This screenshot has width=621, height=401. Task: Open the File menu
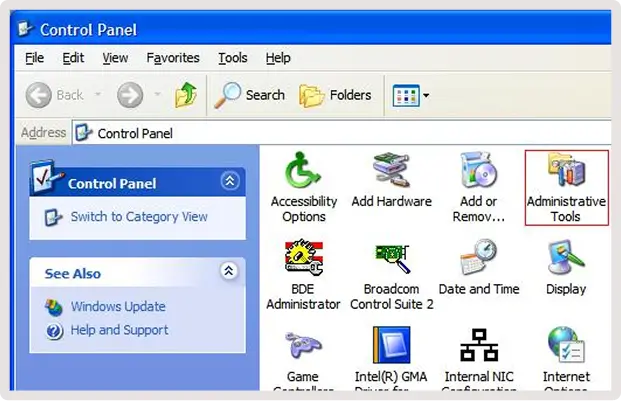[34, 58]
